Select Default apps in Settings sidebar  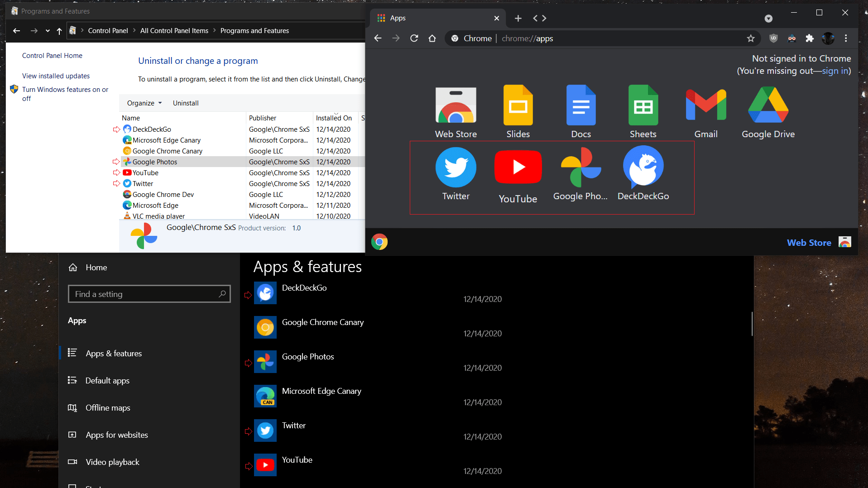107,381
